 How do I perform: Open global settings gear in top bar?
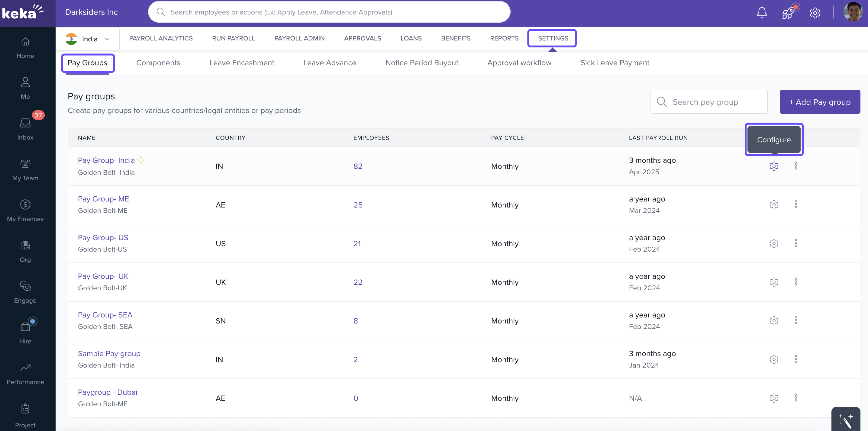click(815, 13)
